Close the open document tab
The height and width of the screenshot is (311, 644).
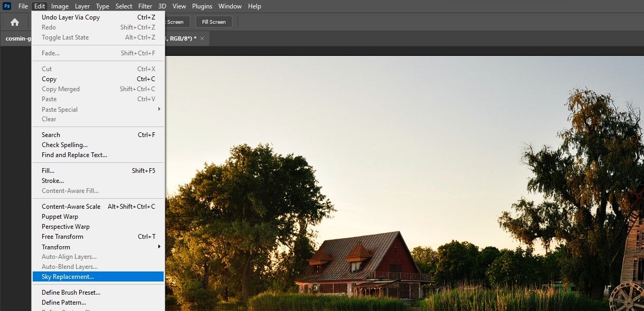pos(202,38)
